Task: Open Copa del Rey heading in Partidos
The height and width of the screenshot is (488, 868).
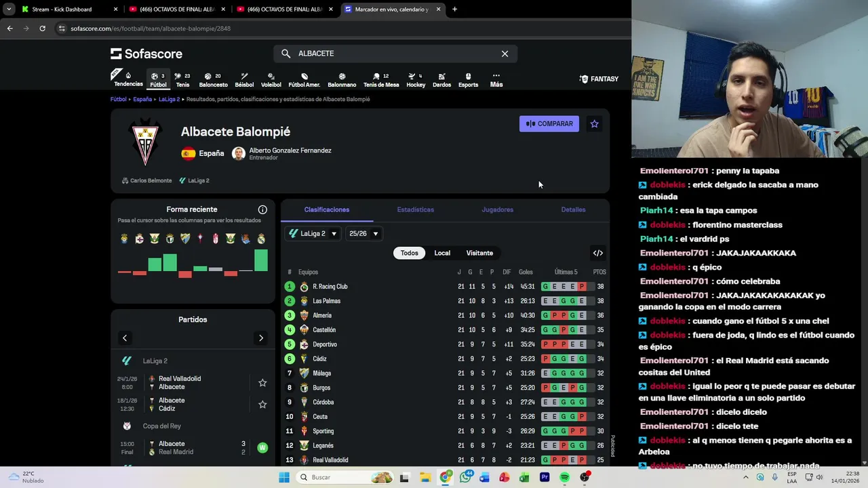Action: click(161, 426)
